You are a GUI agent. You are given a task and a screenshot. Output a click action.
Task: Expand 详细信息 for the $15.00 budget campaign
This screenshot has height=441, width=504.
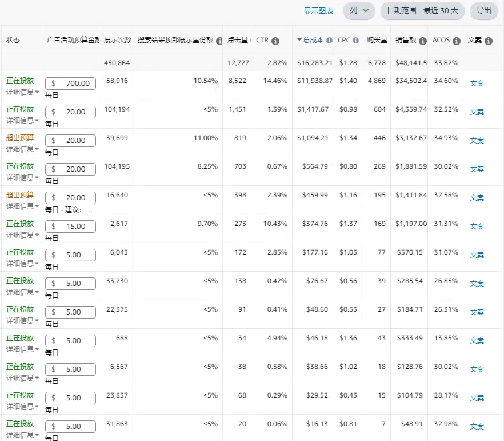click(23, 235)
